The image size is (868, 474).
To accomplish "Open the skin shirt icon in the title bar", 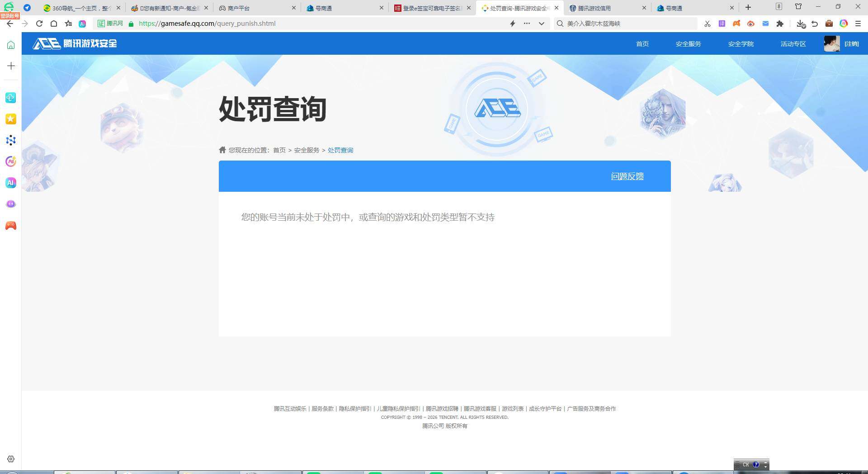I will pyautogui.click(x=798, y=6).
